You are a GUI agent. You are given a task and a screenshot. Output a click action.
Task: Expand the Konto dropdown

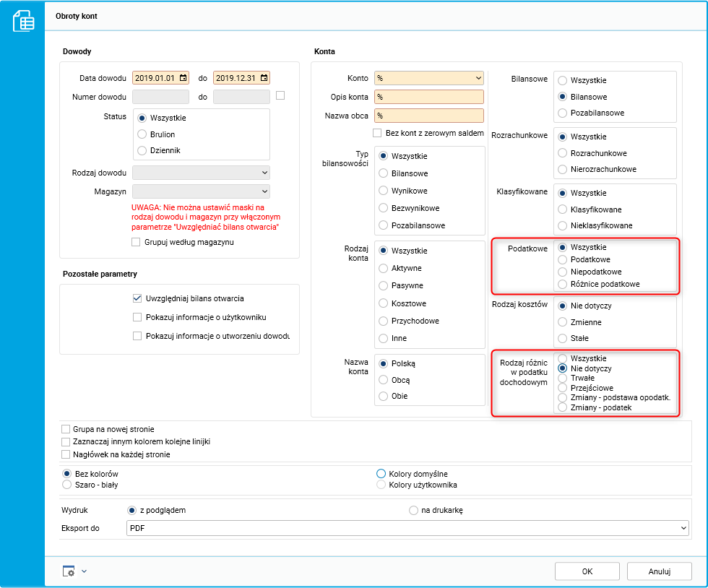pos(478,78)
